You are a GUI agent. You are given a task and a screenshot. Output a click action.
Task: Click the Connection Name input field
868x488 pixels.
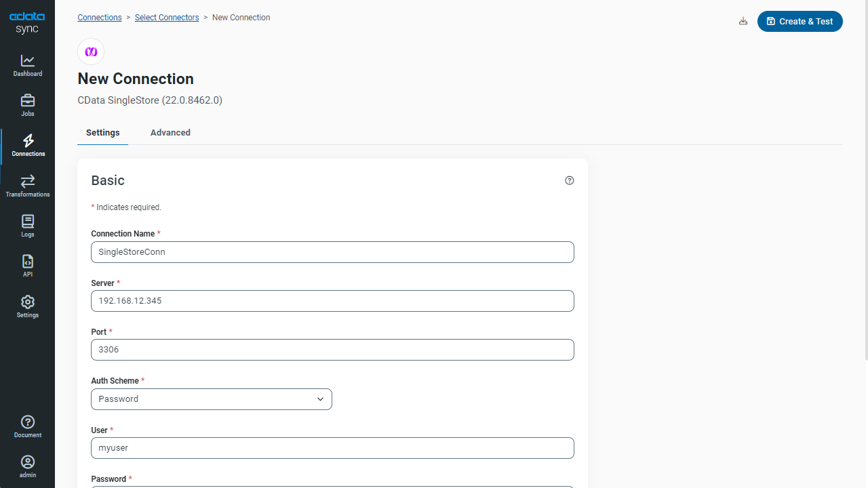click(332, 252)
